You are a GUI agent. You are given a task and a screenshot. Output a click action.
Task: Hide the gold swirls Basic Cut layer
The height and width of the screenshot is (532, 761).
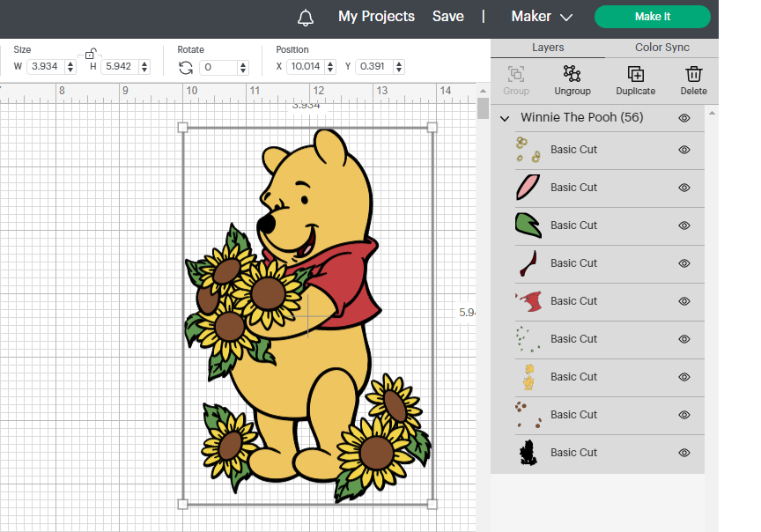tap(684, 150)
